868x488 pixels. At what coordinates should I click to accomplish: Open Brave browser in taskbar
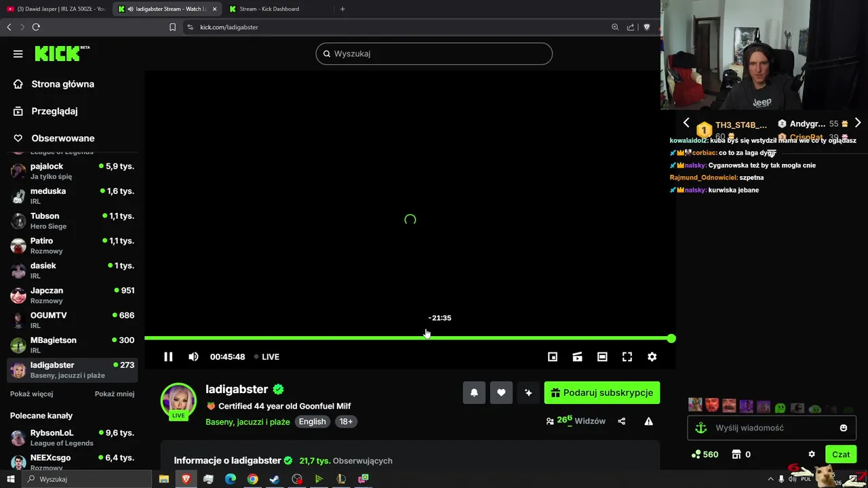186,479
